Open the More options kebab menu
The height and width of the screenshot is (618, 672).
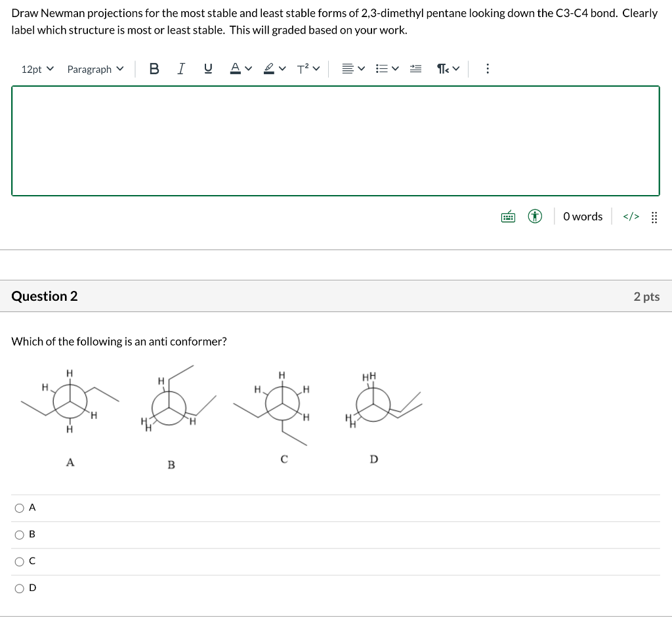tap(488, 68)
